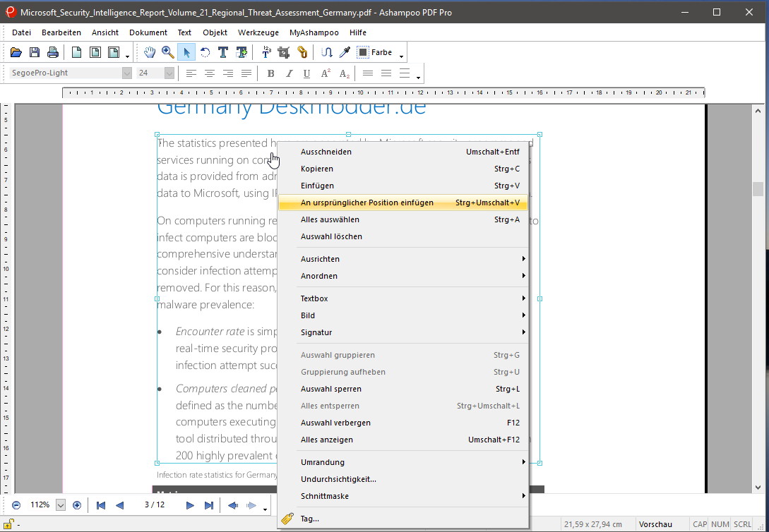The width and height of the screenshot is (769, 532).
Task: Jump to the first page
Action: point(101,505)
